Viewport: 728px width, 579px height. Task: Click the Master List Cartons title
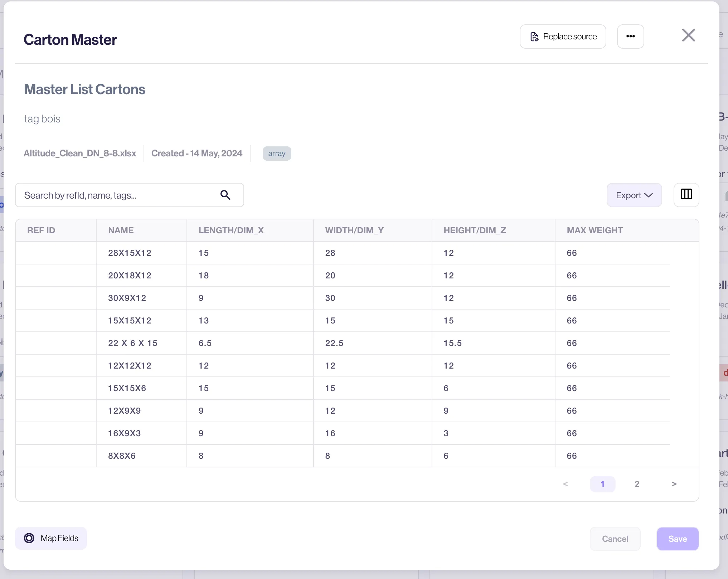[x=85, y=89]
